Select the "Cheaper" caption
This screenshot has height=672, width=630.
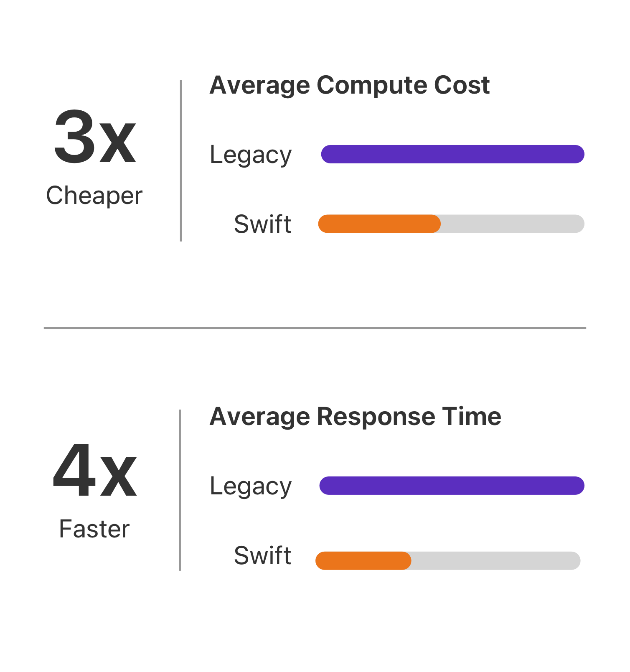pyautogui.click(x=94, y=196)
